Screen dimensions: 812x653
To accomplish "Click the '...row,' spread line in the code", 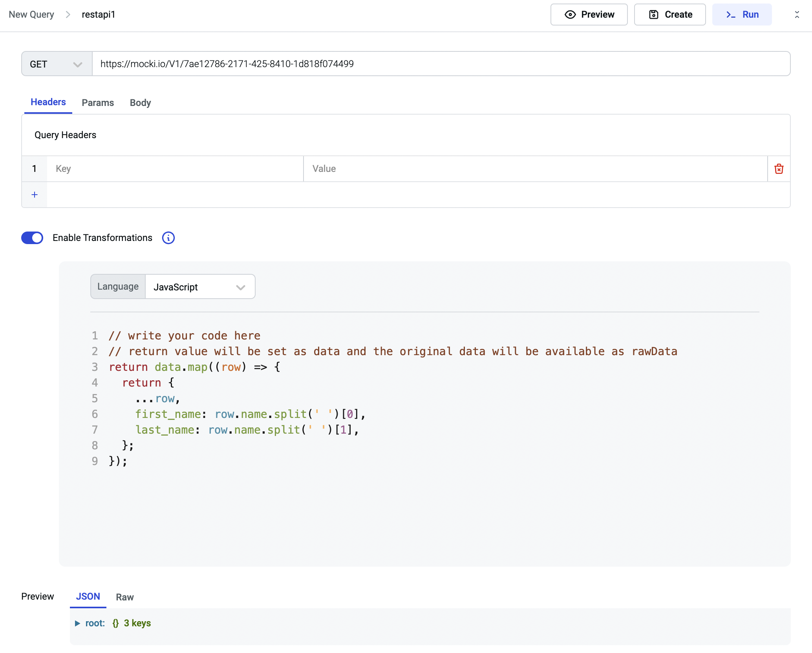I will pyautogui.click(x=158, y=398).
